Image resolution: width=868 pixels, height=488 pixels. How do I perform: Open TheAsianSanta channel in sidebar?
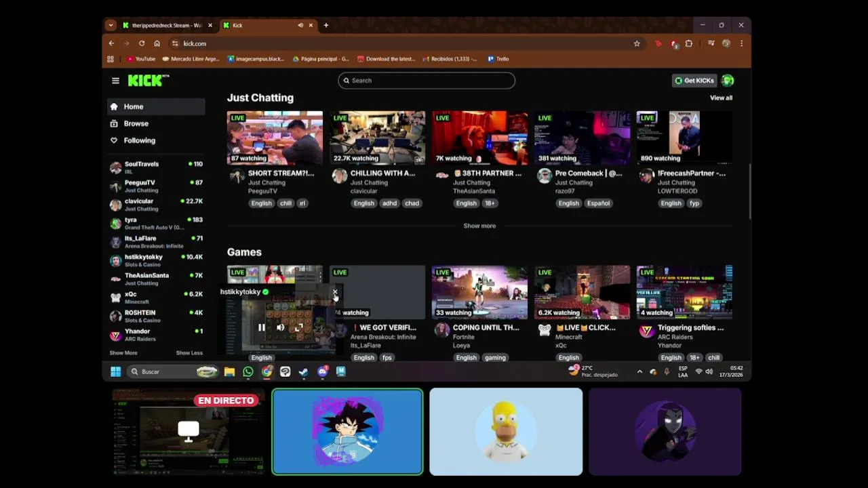coord(156,279)
